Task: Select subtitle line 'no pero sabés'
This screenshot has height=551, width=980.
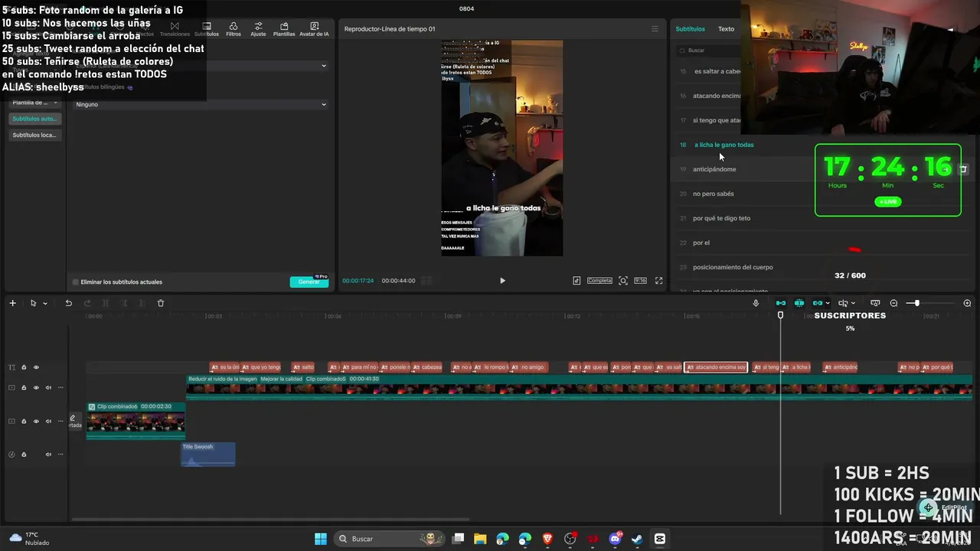Action: (x=714, y=194)
